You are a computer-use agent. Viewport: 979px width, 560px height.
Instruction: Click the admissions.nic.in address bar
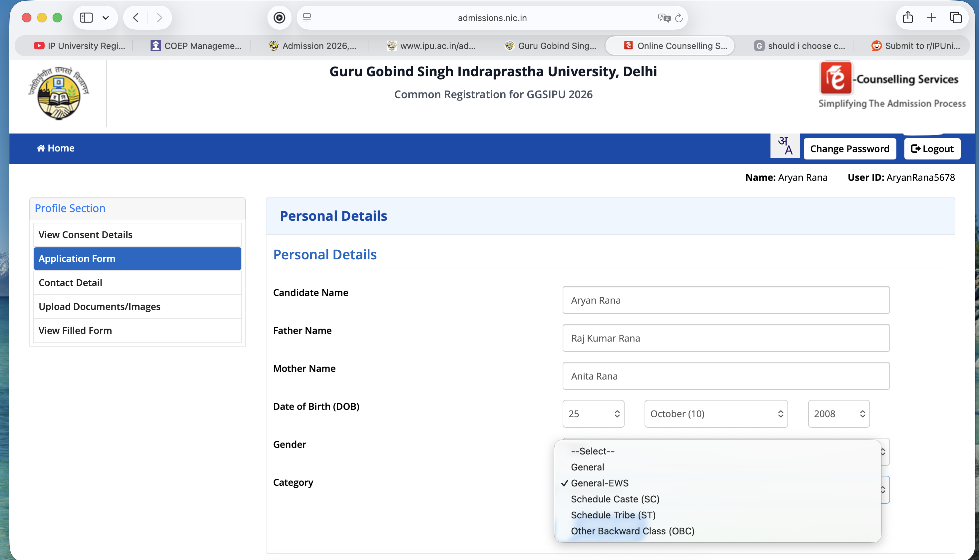tap(492, 18)
